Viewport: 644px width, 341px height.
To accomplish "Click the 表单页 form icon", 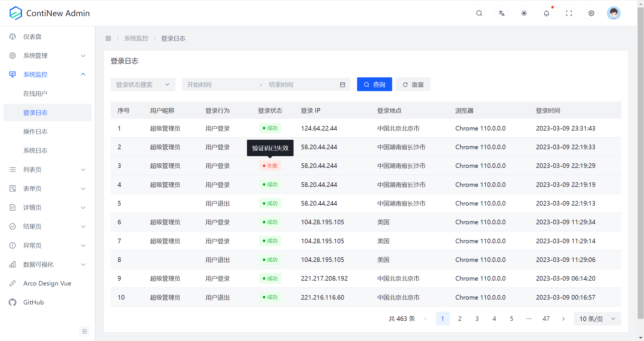I will [x=12, y=188].
